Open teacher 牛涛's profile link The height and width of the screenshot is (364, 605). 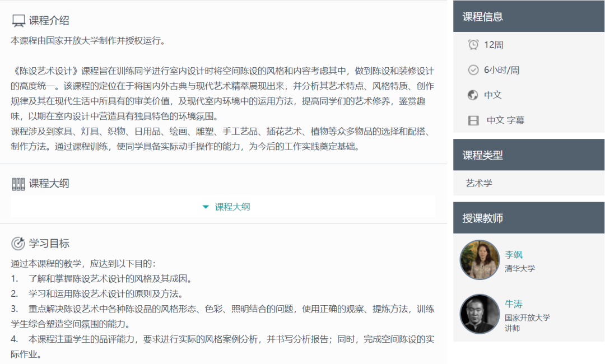pos(513,304)
